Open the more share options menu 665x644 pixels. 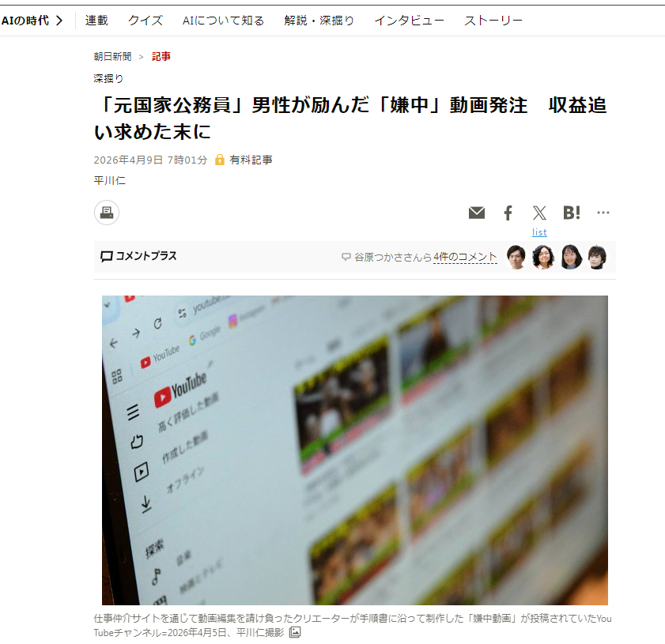click(603, 213)
